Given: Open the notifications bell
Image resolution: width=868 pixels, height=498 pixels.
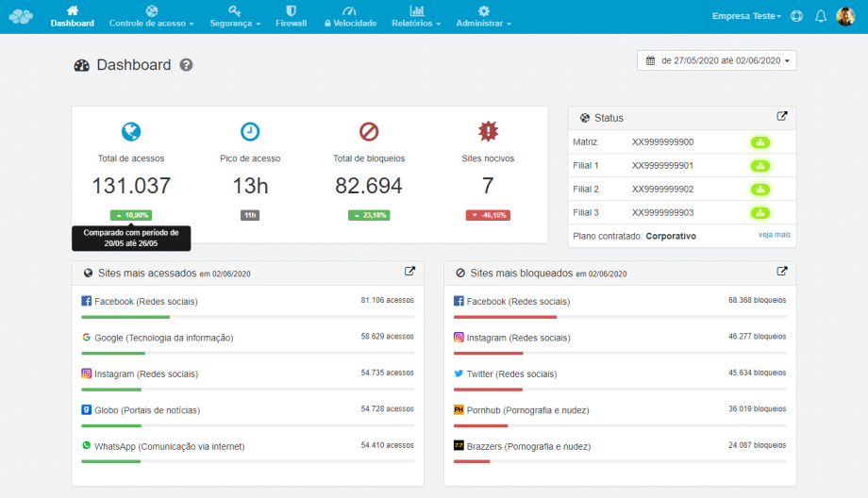Looking at the screenshot, I should click(820, 16).
